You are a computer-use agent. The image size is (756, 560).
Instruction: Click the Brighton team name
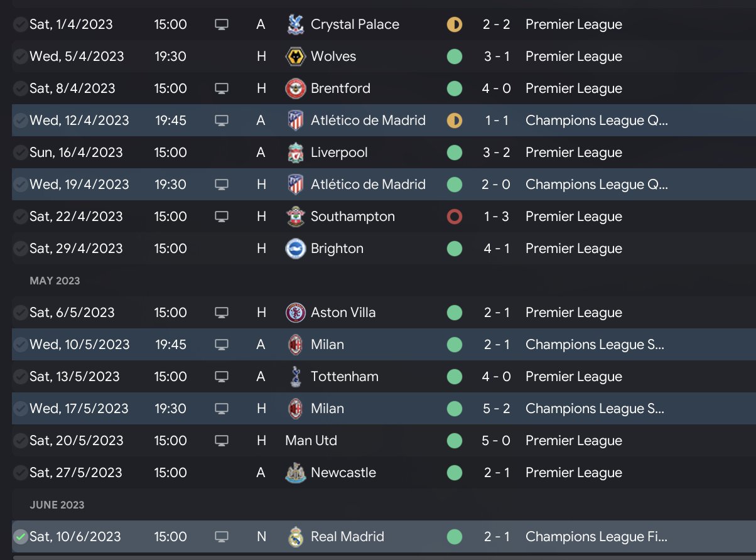click(337, 249)
